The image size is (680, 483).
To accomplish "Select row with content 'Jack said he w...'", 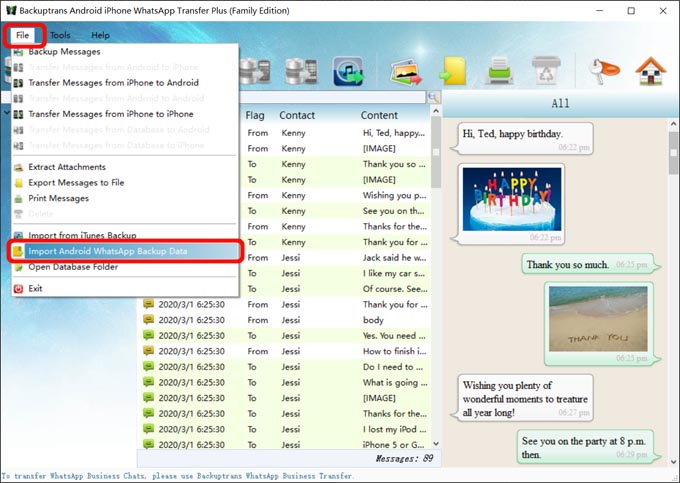I will [x=336, y=258].
